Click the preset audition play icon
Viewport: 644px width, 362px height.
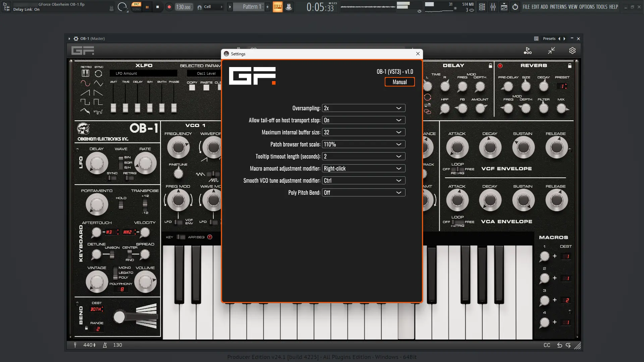(527, 50)
